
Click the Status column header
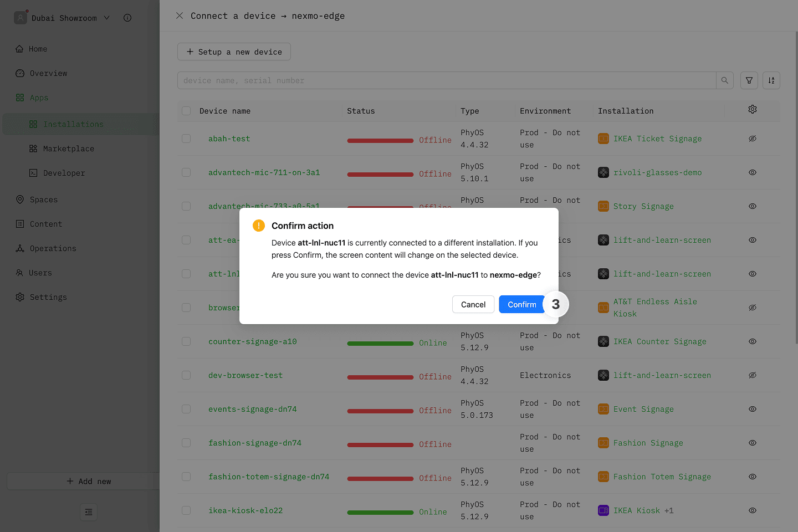pos(361,111)
